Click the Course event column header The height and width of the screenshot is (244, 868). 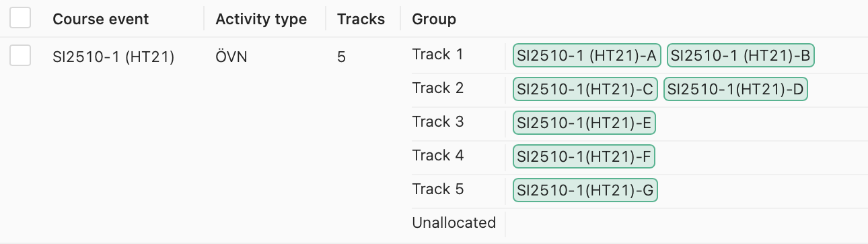tap(101, 19)
